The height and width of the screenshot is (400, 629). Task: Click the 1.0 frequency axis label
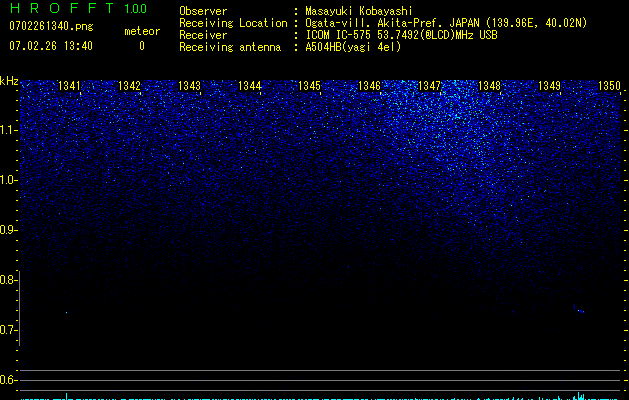8,180
